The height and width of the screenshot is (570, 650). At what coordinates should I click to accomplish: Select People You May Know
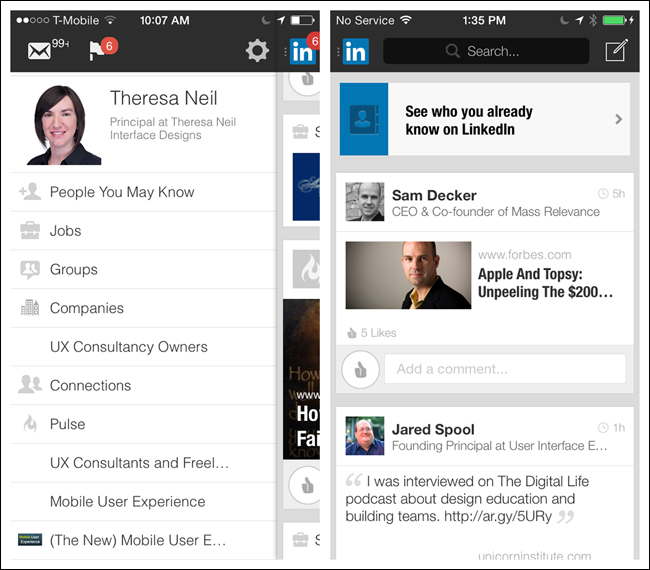coord(143,192)
